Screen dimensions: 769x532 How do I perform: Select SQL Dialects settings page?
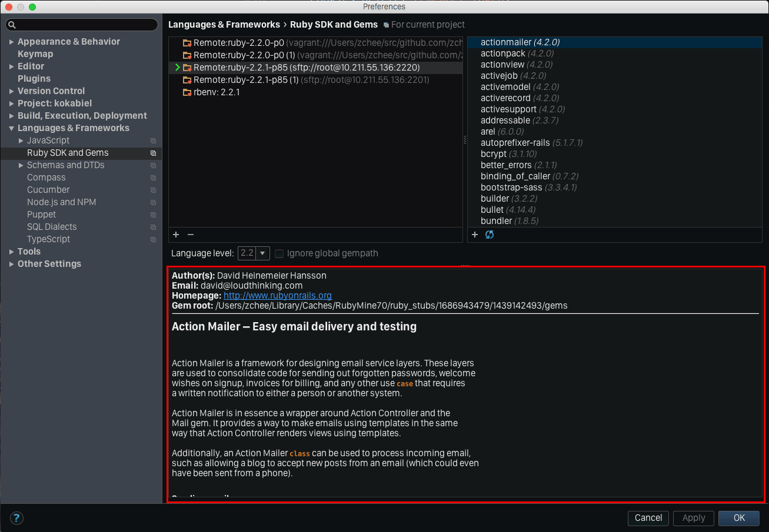(52, 227)
